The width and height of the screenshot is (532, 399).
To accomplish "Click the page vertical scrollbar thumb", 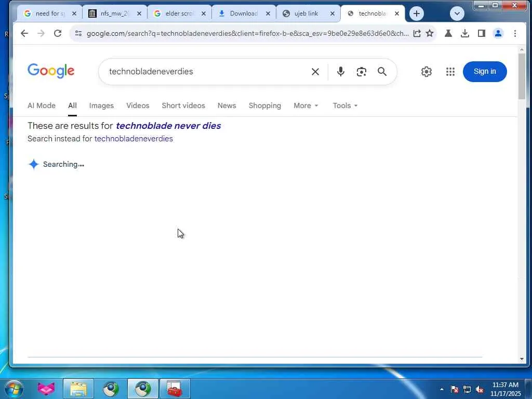I will 522,76.
